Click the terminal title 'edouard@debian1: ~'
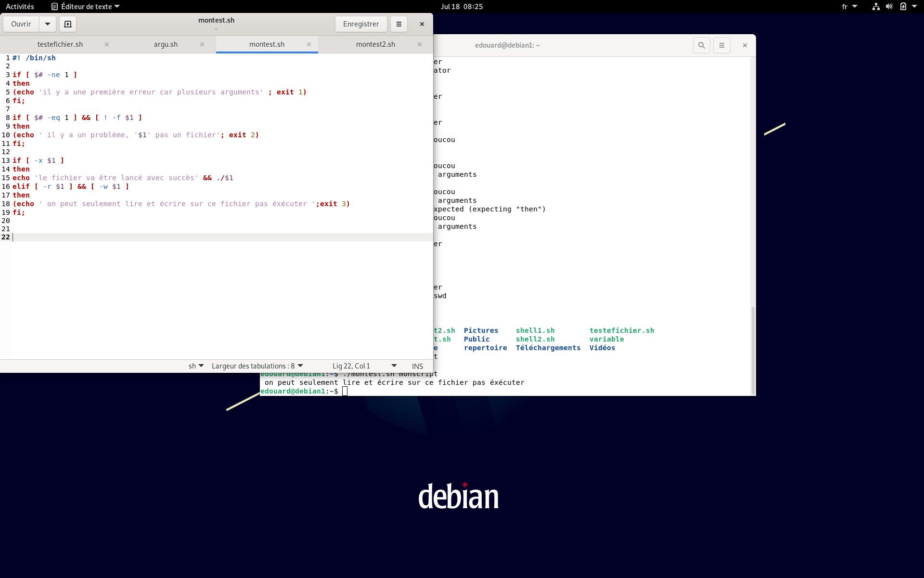The width and height of the screenshot is (924, 578). tap(507, 45)
